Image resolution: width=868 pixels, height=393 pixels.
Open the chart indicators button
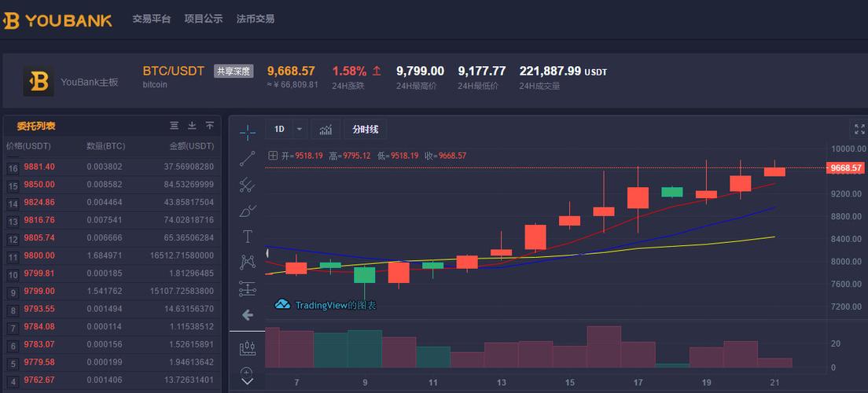(325, 130)
